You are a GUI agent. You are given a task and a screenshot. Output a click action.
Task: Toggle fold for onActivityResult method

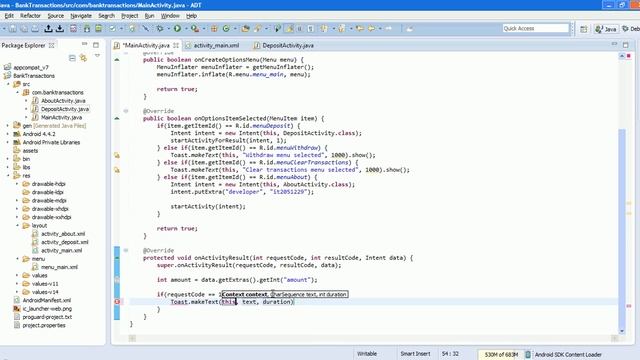126,250
